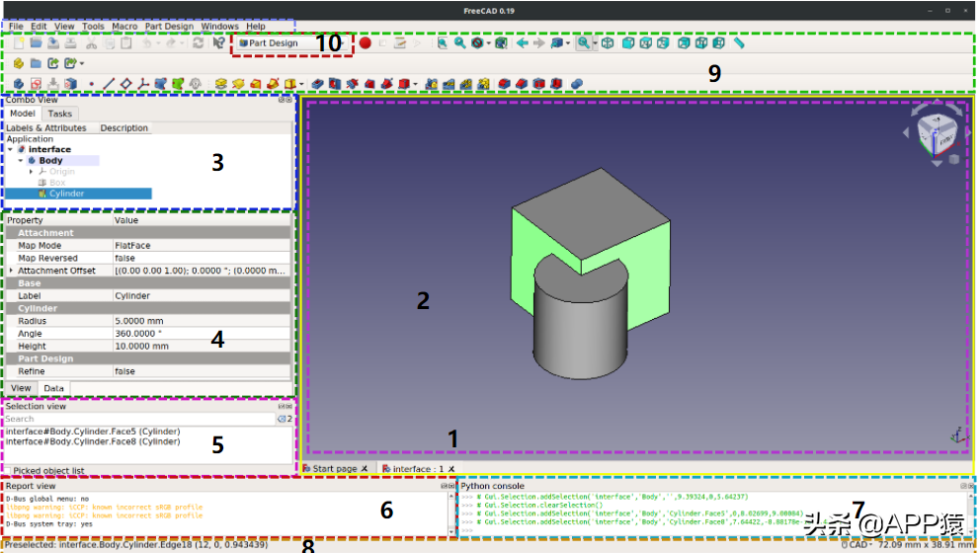Screen dimensions: 980x553
Task: Click the red Record macro button
Action: tap(366, 43)
